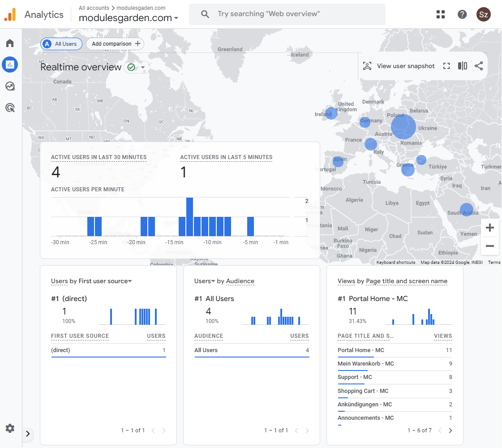Screen dimensions: 502x448
Task: Select the Portal Home - MC row
Action: coord(395,350)
